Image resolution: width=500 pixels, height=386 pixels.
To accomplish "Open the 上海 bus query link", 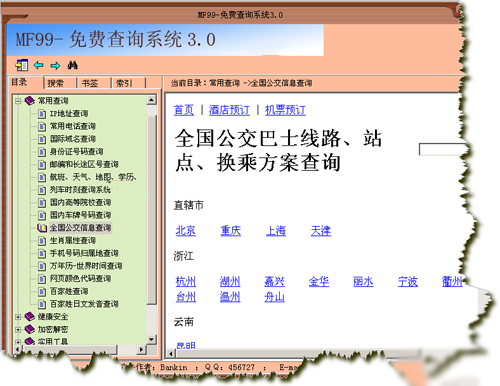I will coord(276,231).
